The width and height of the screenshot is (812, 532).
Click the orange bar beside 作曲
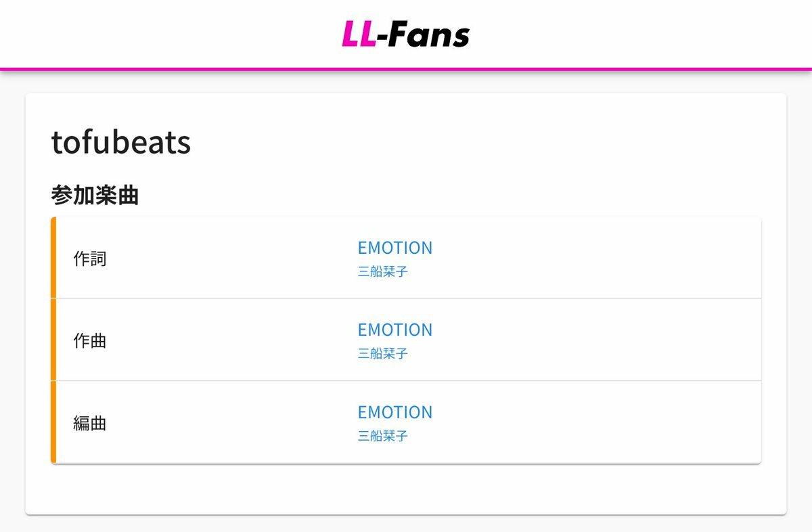53,340
